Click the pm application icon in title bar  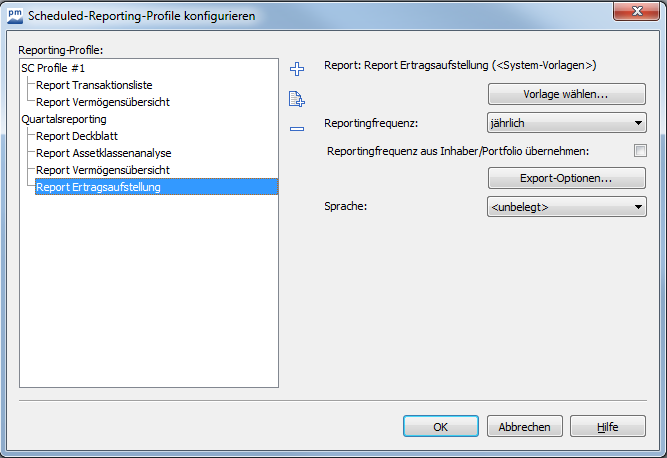(14, 15)
